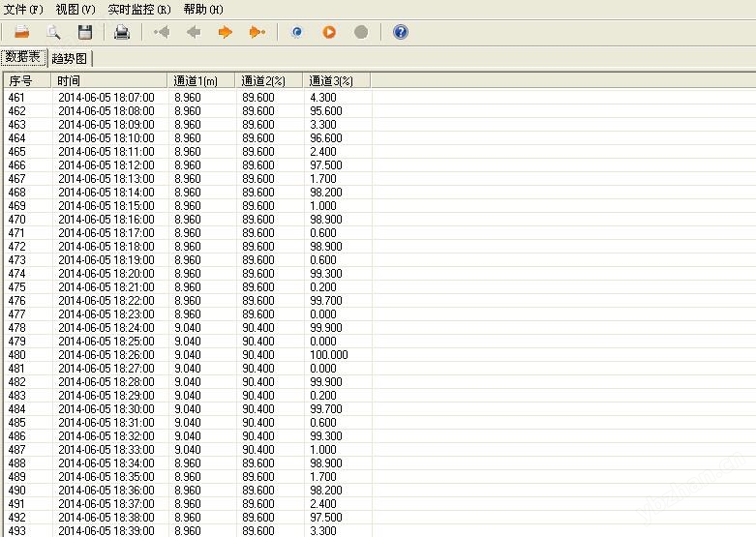756x537 pixels.
Task: Open the 视图(V) menu
Action: tap(75, 9)
